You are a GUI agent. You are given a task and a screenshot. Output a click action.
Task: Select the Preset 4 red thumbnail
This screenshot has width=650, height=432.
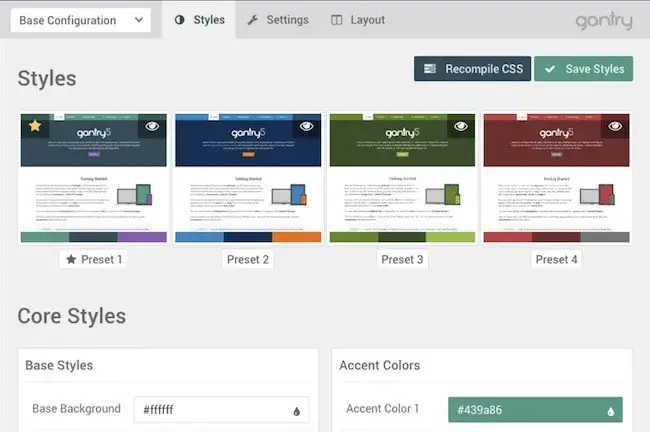tap(556, 178)
